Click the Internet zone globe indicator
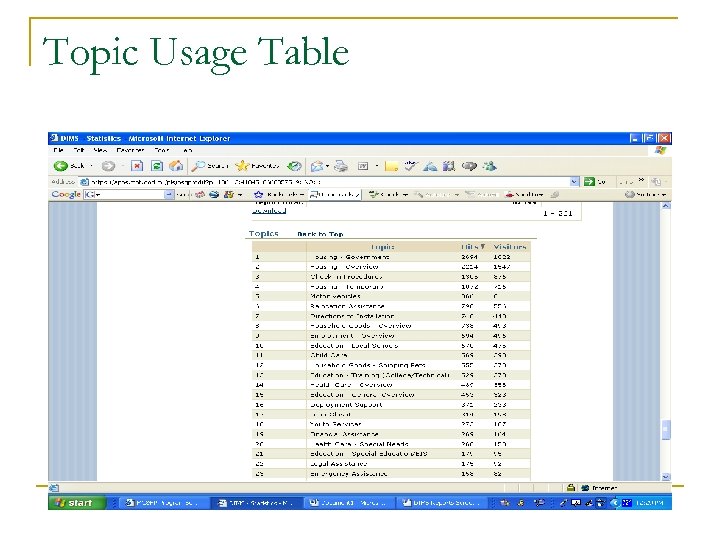 (x=599, y=488)
